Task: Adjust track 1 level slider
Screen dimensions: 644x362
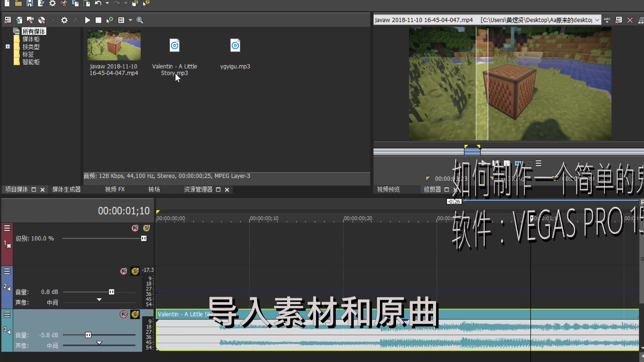Action: pyautogui.click(x=144, y=238)
